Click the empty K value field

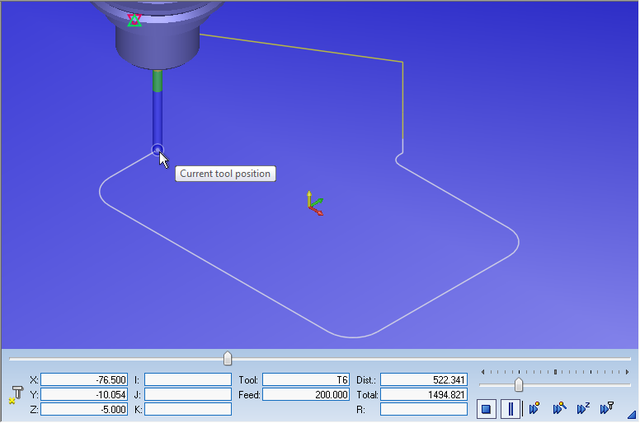pyautogui.click(x=188, y=409)
